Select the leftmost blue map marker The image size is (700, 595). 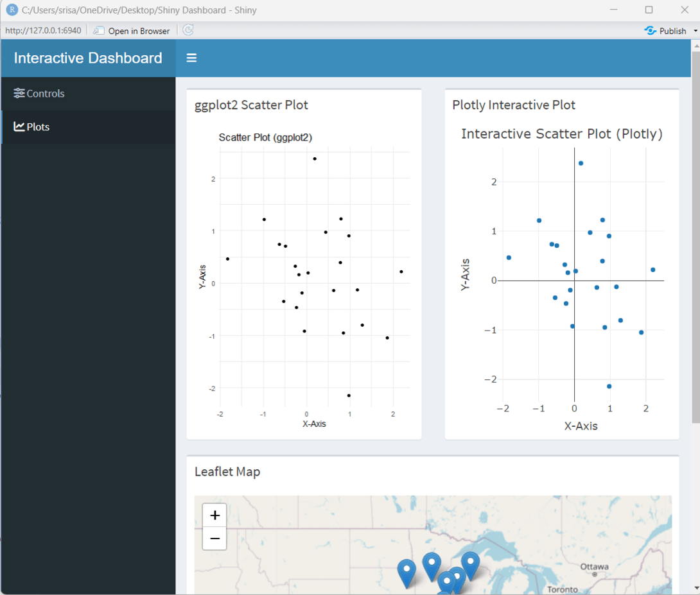point(407,571)
